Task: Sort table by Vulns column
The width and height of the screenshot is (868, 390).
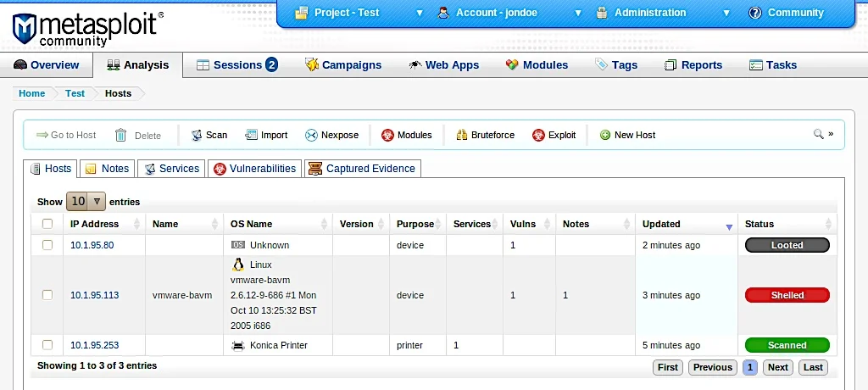Action: coord(529,224)
